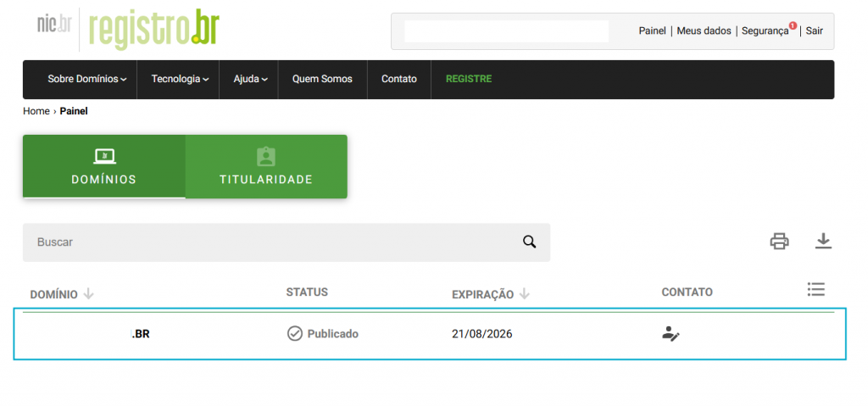
Task: Open the Ajuda dropdown menu
Action: coord(250,79)
